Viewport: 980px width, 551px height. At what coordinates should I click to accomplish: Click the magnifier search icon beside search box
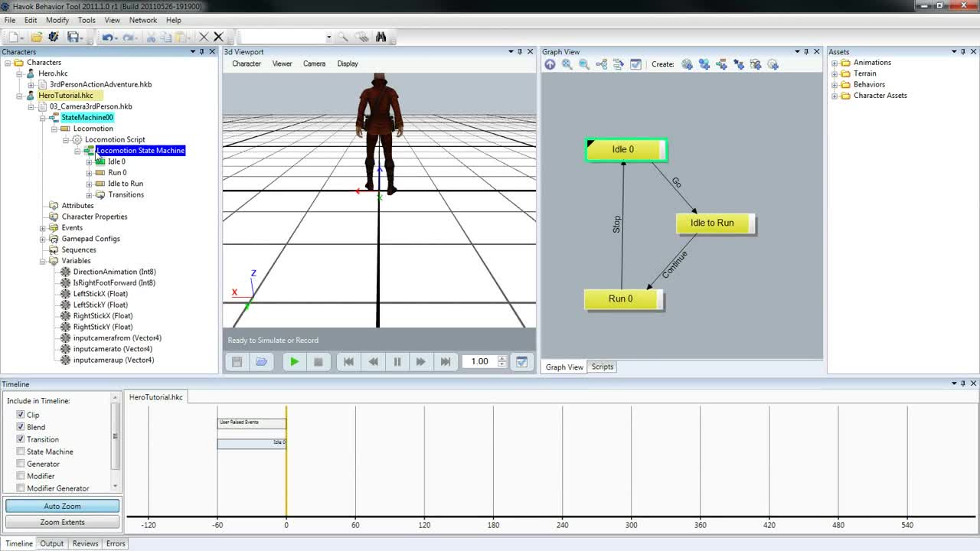[343, 37]
